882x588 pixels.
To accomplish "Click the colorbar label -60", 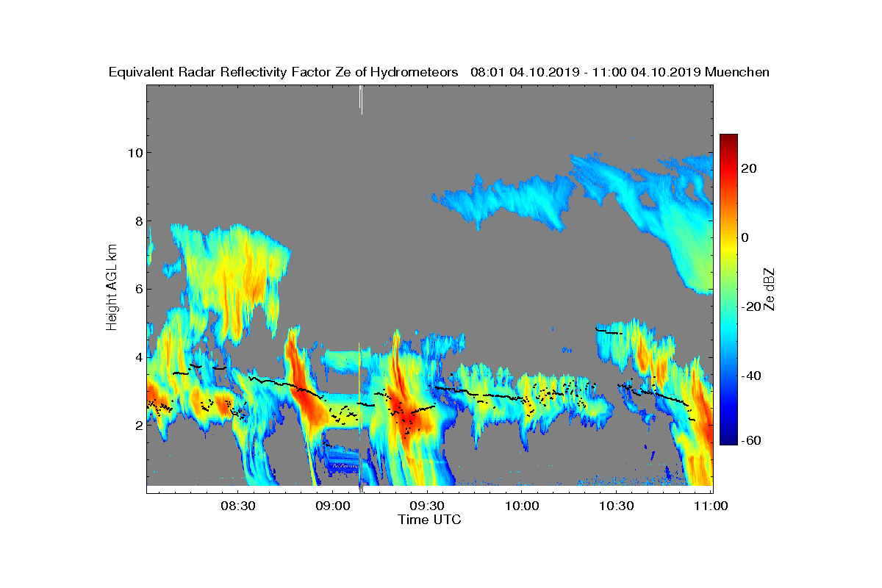I will tap(751, 440).
